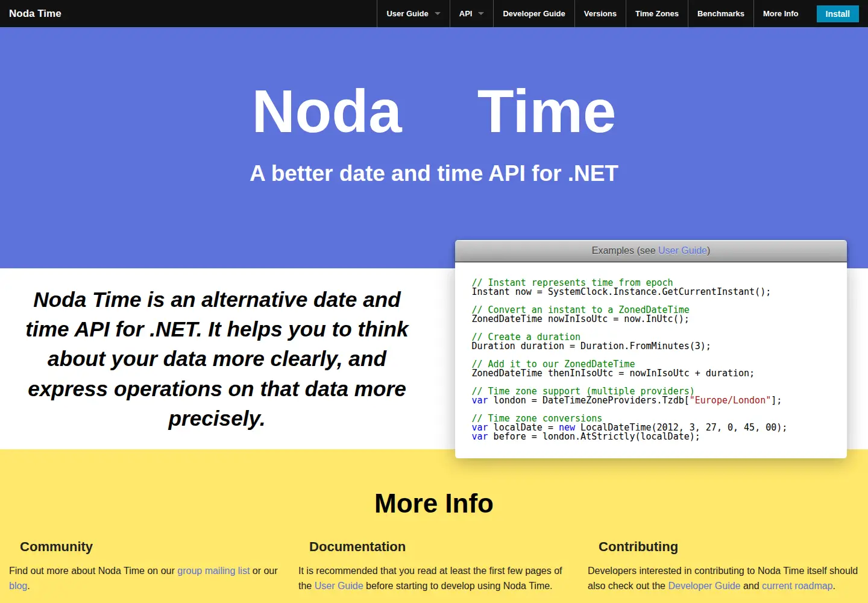Go to the Versions page

600,13
